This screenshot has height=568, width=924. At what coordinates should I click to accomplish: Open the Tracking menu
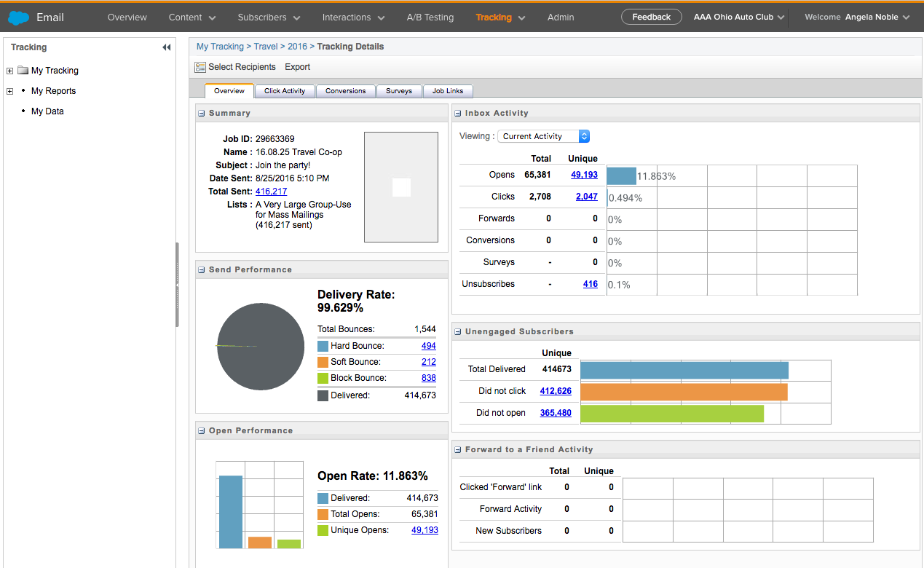coord(500,17)
